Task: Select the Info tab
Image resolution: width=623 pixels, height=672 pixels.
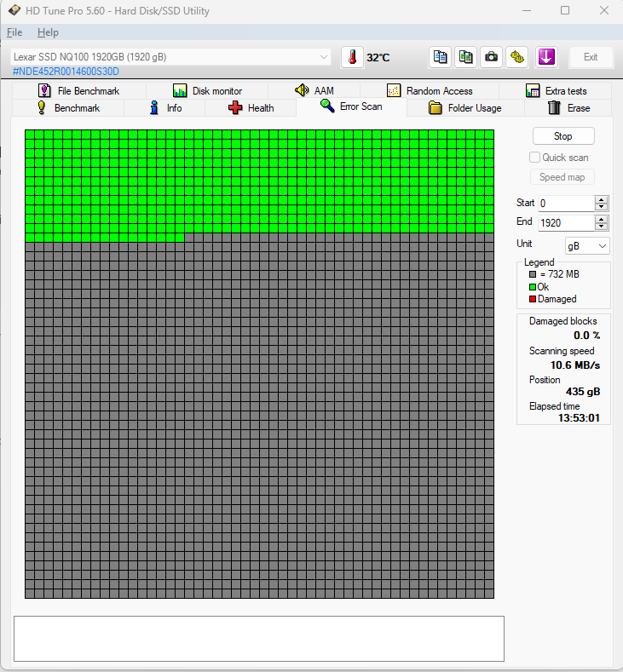Action: 164,108
